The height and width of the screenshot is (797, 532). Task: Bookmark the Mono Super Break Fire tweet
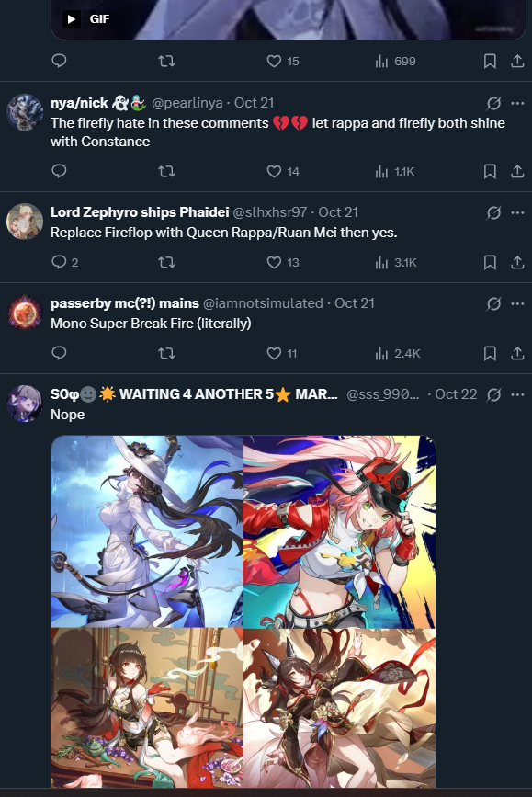pyautogui.click(x=490, y=353)
